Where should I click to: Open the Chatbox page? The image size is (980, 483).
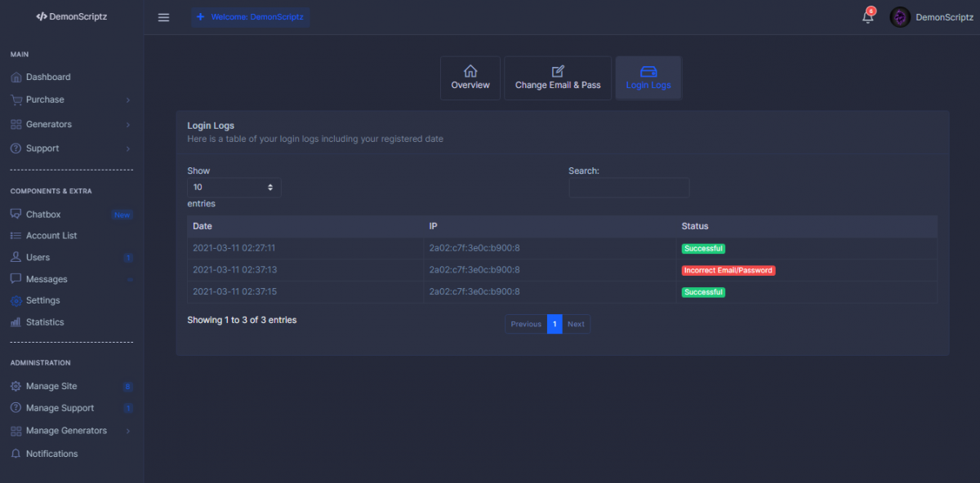(43, 215)
